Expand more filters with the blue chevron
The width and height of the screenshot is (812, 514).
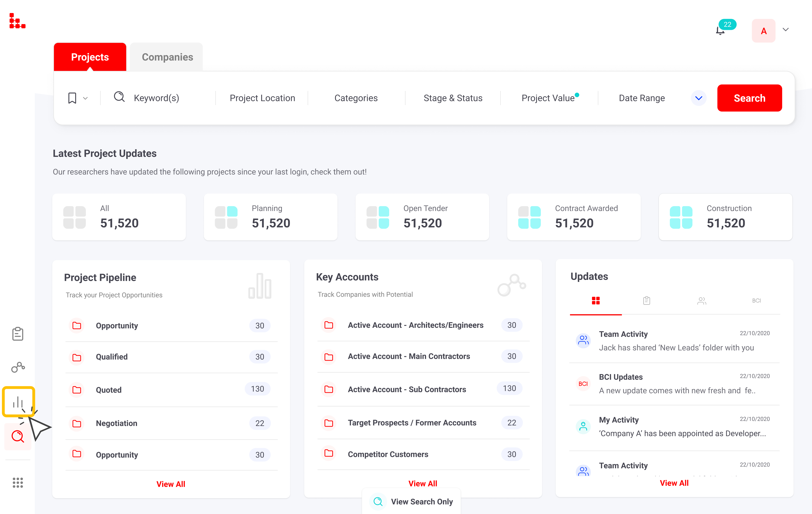[698, 98]
